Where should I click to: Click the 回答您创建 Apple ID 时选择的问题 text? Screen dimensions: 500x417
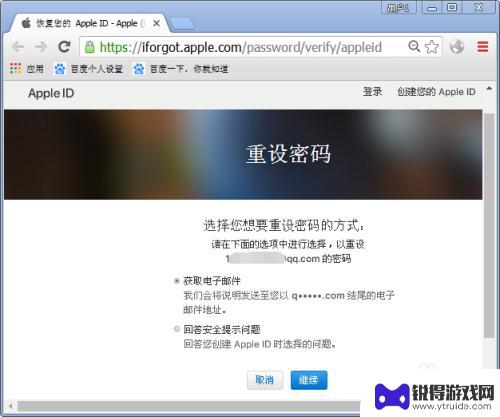pyautogui.click(x=260, y=344)
